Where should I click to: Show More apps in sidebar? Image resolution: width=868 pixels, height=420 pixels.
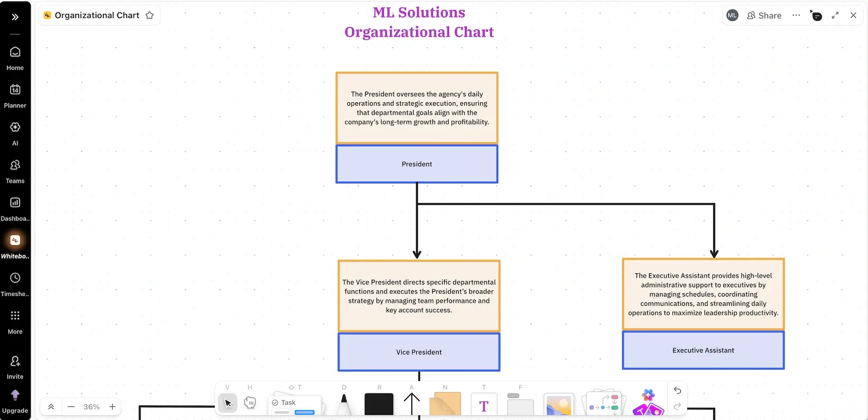tap(15, 322)
